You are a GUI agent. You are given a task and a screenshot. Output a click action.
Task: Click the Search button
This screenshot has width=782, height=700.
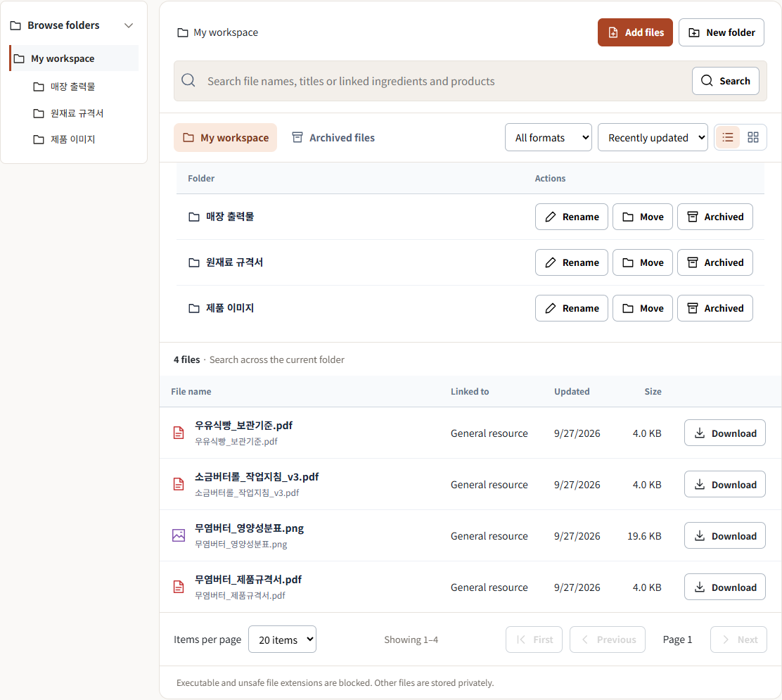coord(726,81)
